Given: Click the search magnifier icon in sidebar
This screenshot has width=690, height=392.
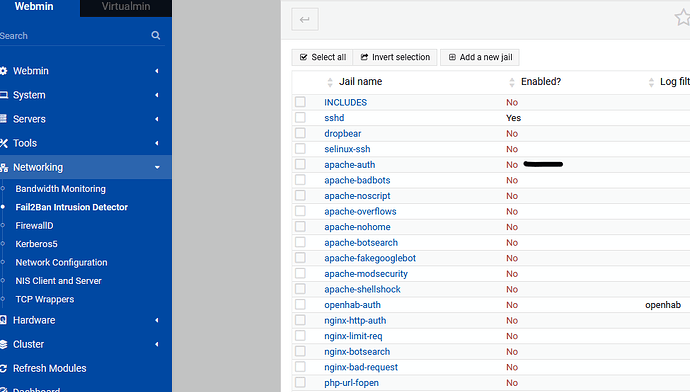Looking at the screenshot, I should 156,35.
